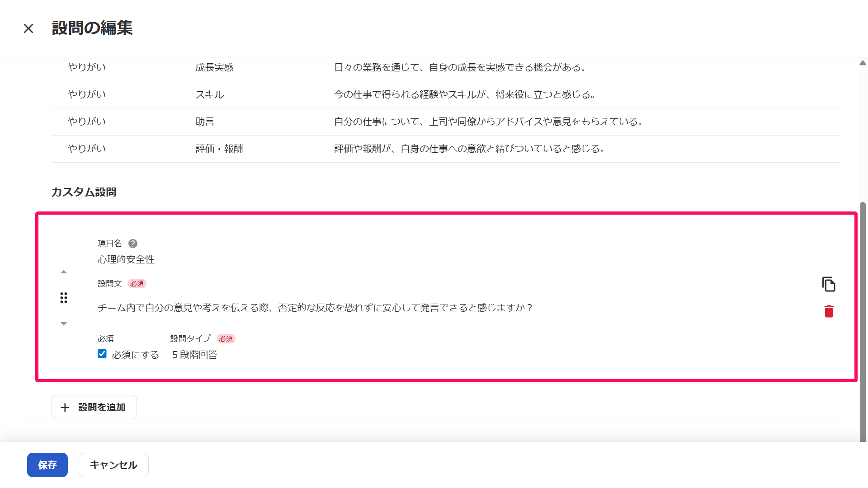868x488 pixels.
Task: Click the text 日々の業務を通じて、自身の成長を実感できる機会がある。
Action: coord(461,67)
